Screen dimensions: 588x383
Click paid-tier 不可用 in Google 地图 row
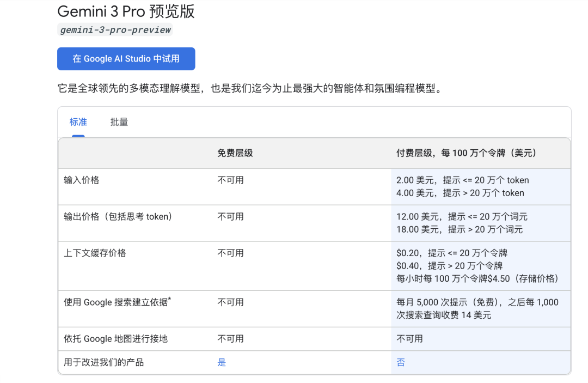(x=409, y=339)
